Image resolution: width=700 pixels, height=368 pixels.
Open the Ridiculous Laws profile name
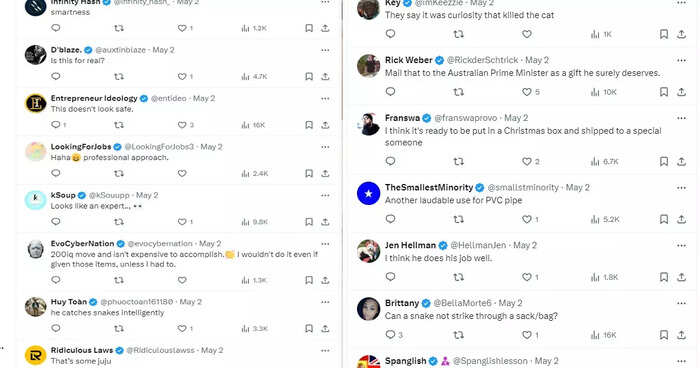coord(82,350)
